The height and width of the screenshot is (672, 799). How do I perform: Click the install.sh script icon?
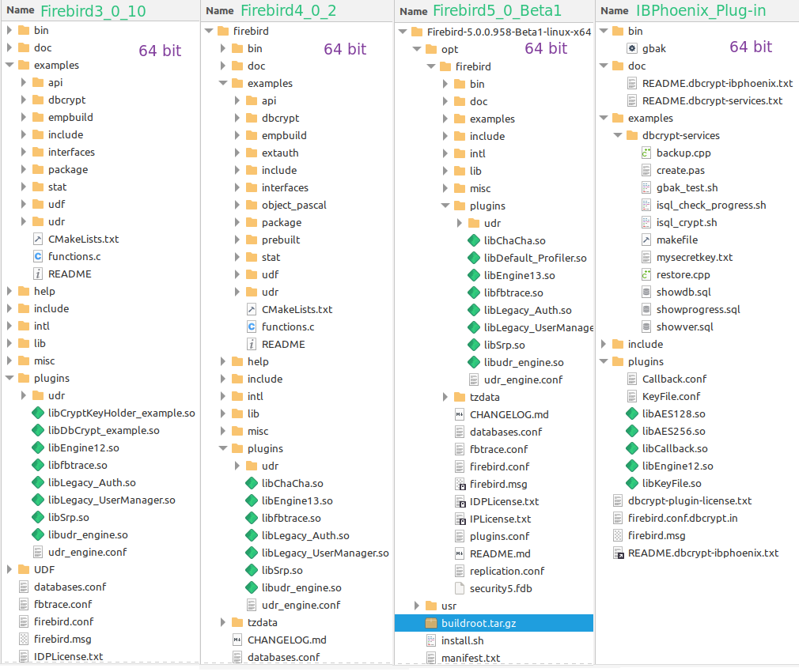[x=431, y=640]
